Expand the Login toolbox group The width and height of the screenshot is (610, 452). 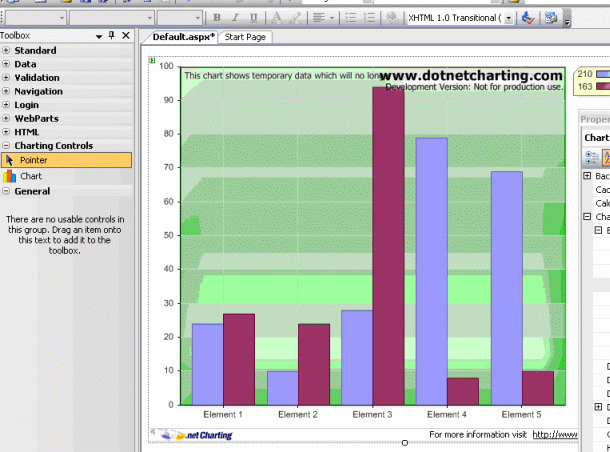pyautogui.click(x=6, y=104)
